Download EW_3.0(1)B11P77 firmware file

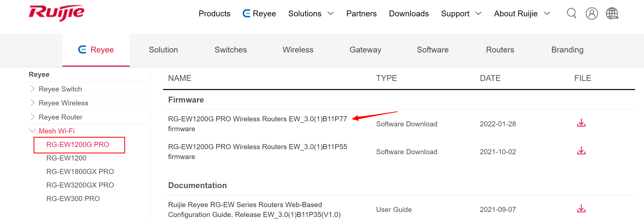click(x=581, y=123)
